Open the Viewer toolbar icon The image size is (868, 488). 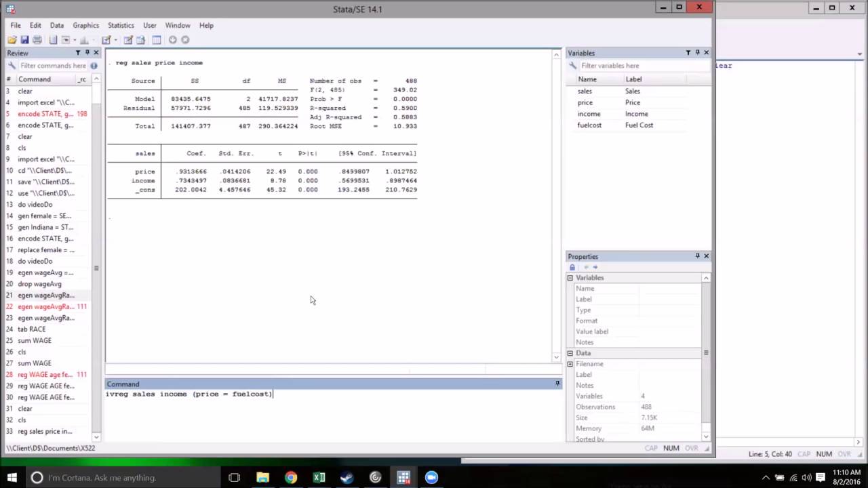pyautogui.click(x=66, y=40)
